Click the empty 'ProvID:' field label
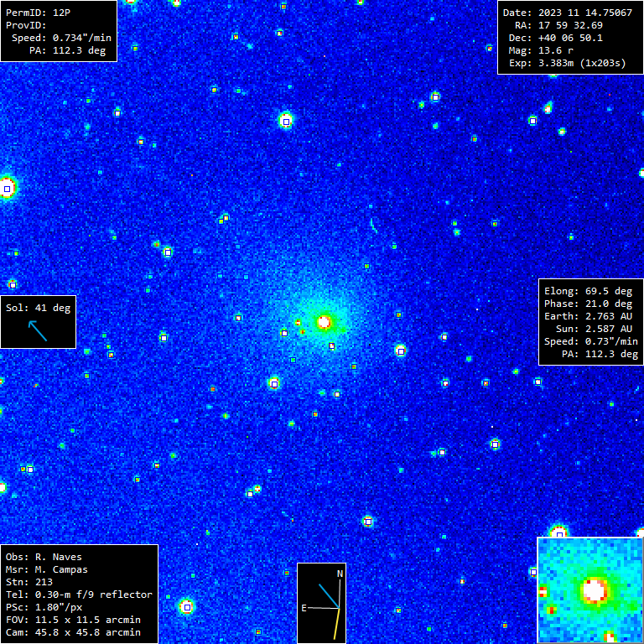The image size is (644, 644). click(26, 25)
